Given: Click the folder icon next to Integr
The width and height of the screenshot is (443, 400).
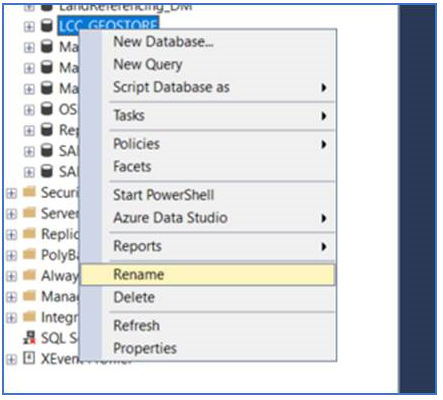Looking at the screenshot, I should coord(29,317).
